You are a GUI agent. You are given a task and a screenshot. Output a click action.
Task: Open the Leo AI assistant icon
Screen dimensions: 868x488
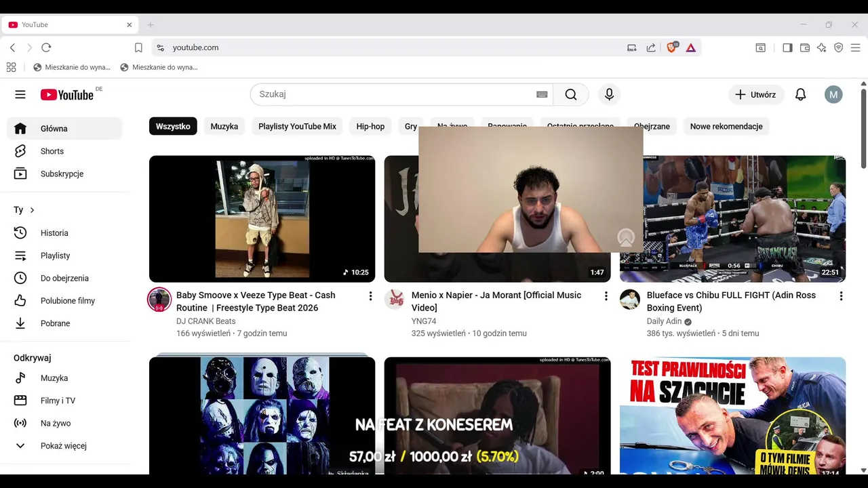tap(821, 47)
